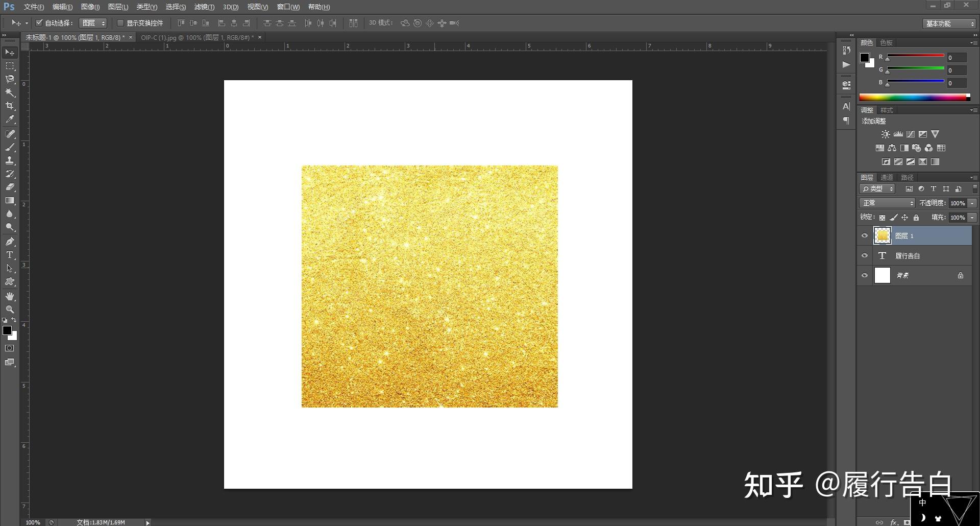Change the screen mode

coord(10,362)
